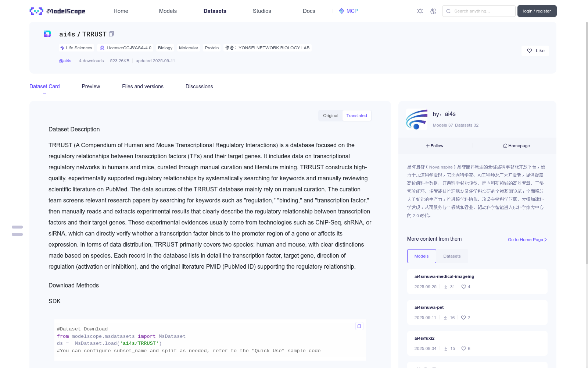The height and width of the screenshot is (368, 588).
Task: Select the Models tab under More content
Action: [422, 256]
